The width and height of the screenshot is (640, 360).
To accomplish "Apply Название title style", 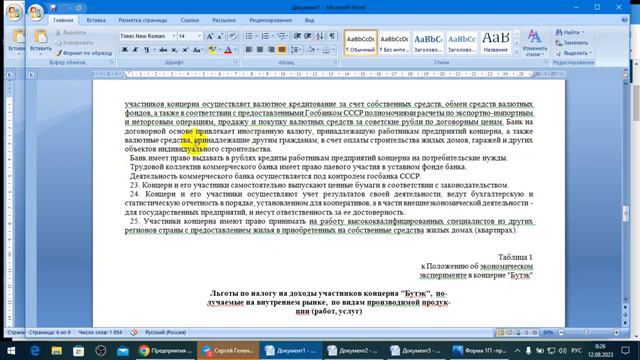I will pyautogui.click(x=496, y=42).
